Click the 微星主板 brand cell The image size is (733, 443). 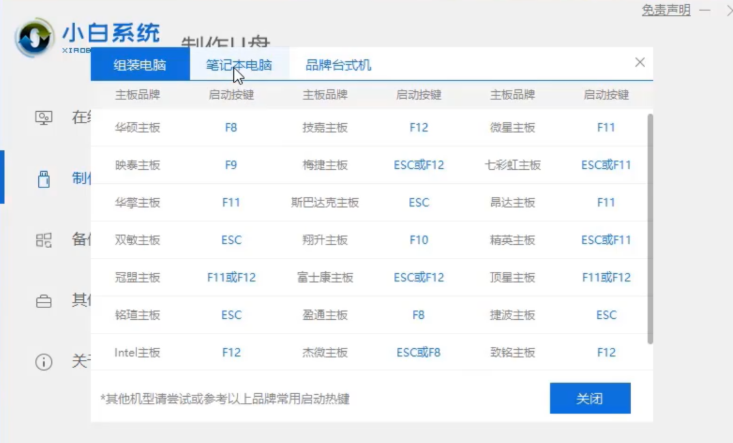tap(512, 128)
